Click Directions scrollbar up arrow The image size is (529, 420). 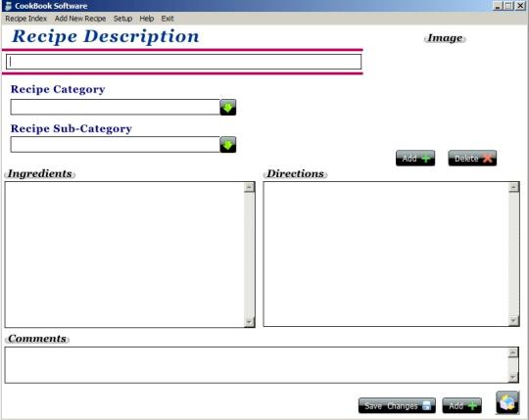[x=514, y=187]
